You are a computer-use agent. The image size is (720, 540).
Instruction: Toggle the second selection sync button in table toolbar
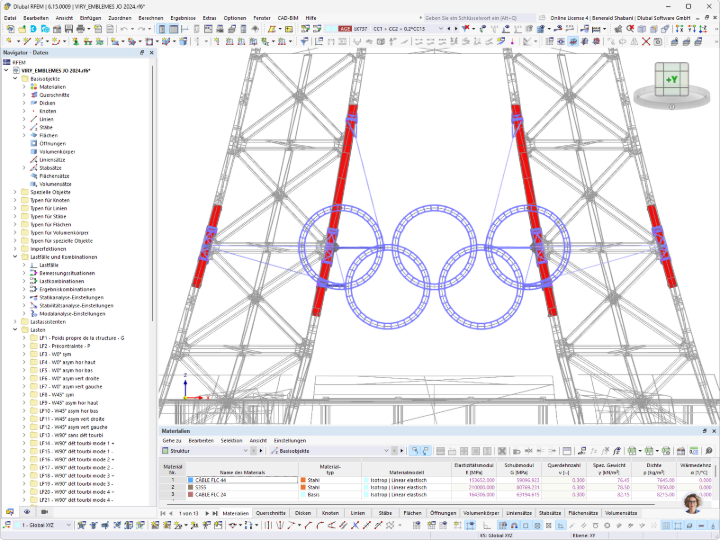pyautogui.click(x=426, y=451)
